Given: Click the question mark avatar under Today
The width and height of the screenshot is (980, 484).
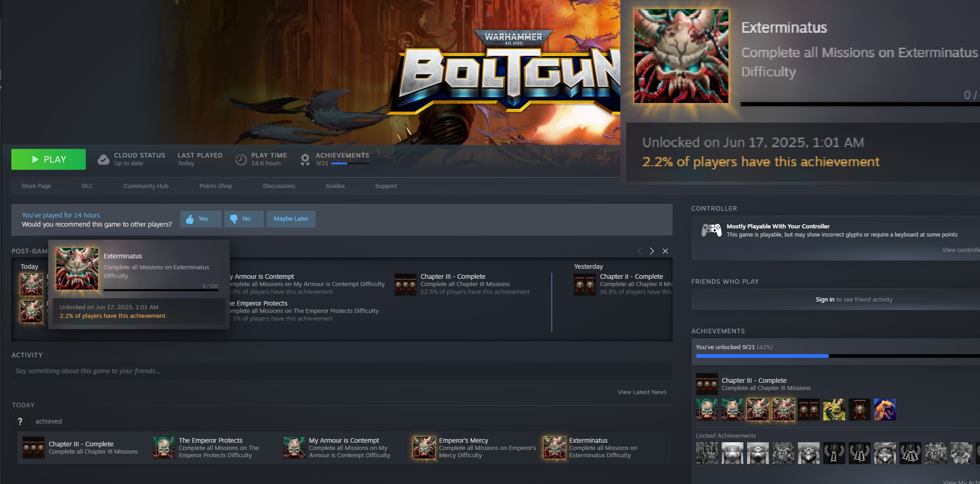Looking at the screenshot, I should click(x=20, y=422).
